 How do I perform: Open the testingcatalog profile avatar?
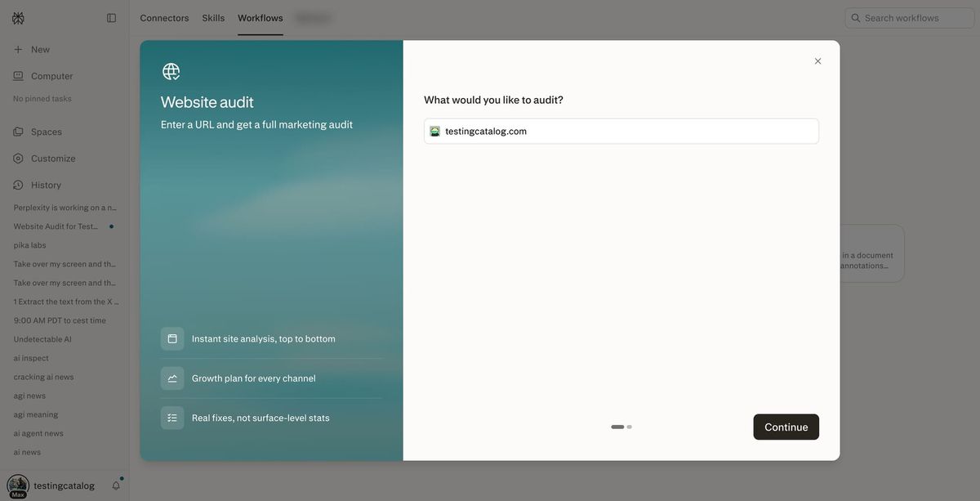[18, 485]
